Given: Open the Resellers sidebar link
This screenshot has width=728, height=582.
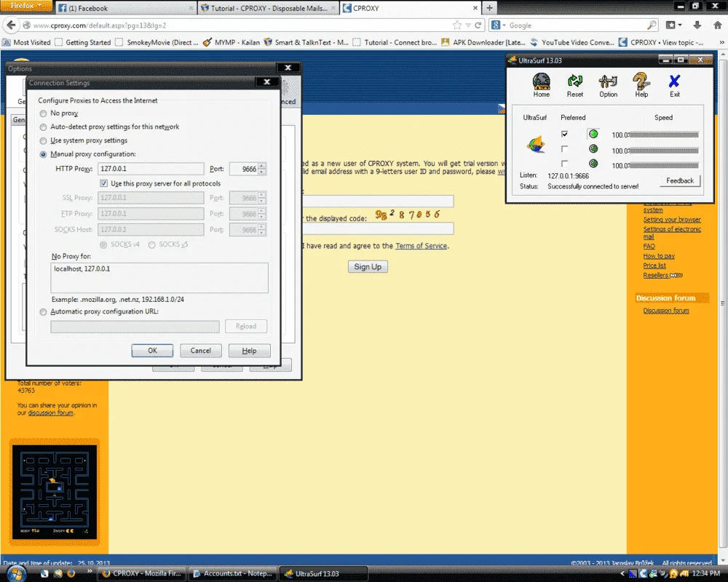Looking at the screenshot, I should pyautogui.click(x=656, y=275).
